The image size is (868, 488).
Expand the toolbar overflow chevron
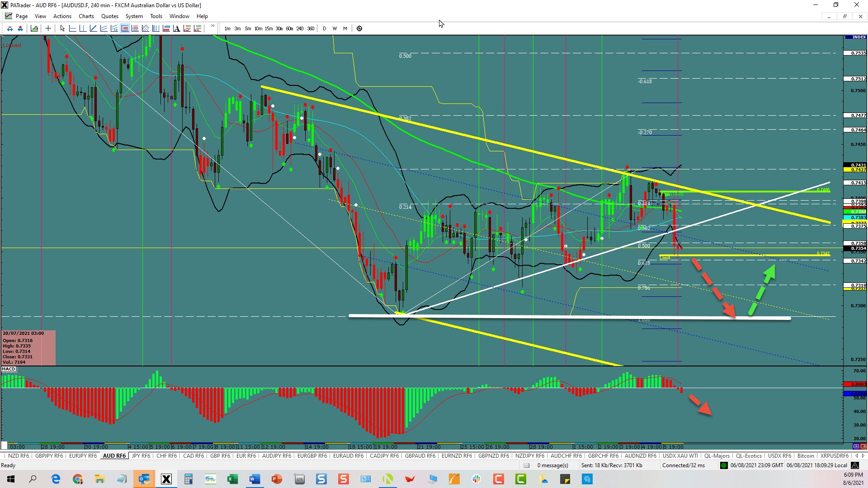pyautogui.click(x=212, y=26)
